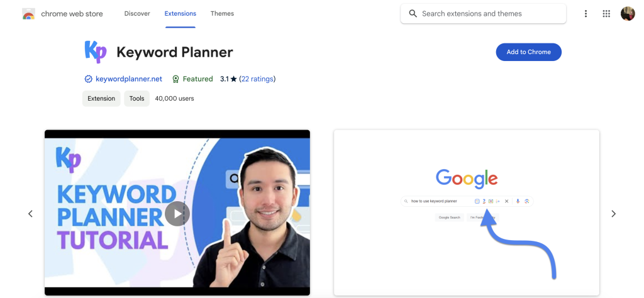Switch to the Themes tab
This screenshot has width=644, height=298.
click(x=222, y=14)
